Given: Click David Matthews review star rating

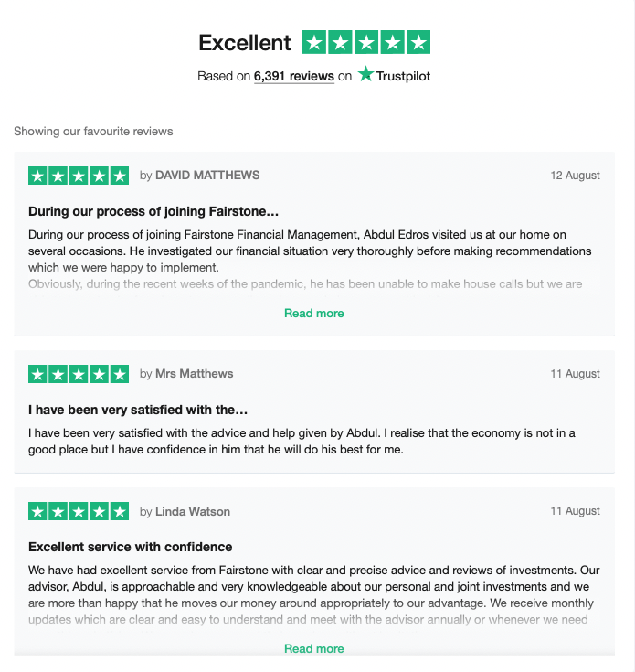Looking at the screenshot, I should [79, 176].
